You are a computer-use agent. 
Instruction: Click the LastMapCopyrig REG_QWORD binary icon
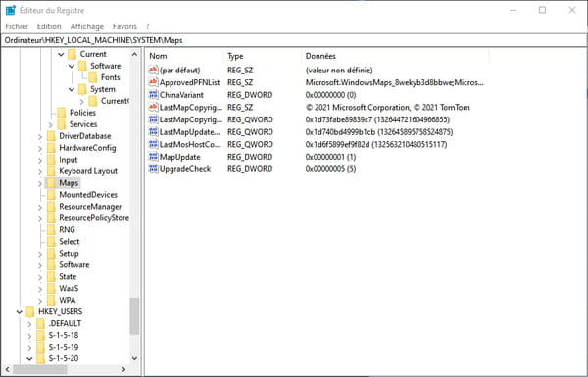(153, 119)
